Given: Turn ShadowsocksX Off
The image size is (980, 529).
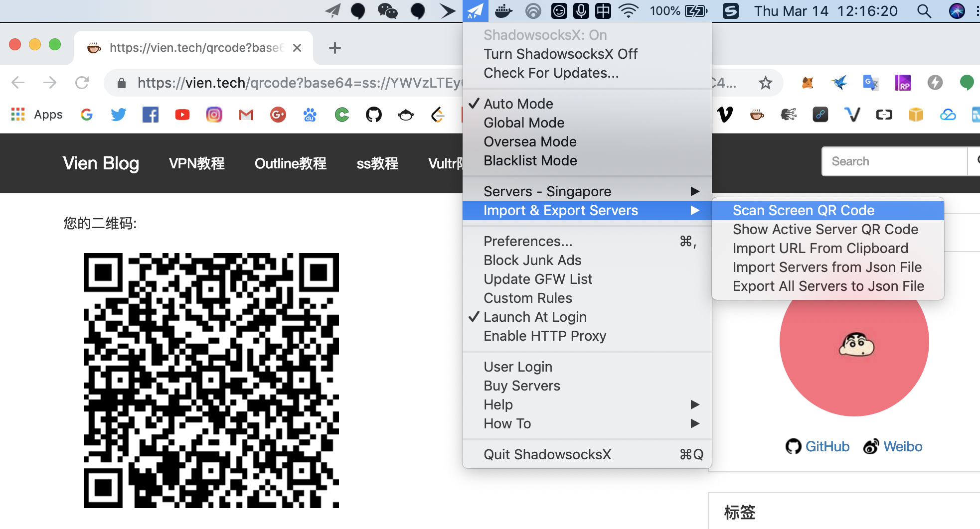Looking at the screenshot, I should pos(587,54).
